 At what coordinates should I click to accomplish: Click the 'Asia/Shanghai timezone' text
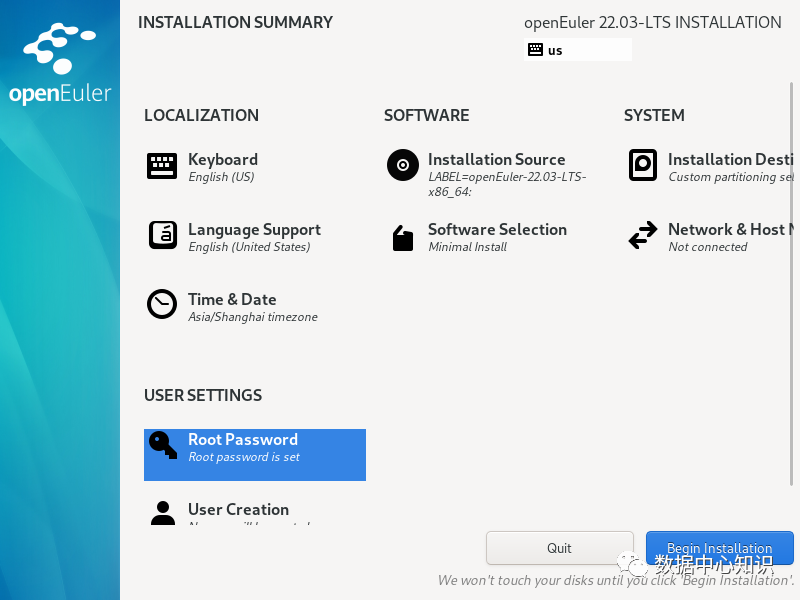tap(253, 317)
